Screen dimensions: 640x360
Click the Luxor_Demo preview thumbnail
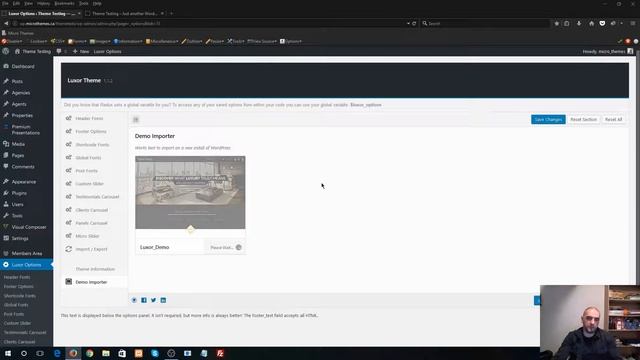point(190,192)
